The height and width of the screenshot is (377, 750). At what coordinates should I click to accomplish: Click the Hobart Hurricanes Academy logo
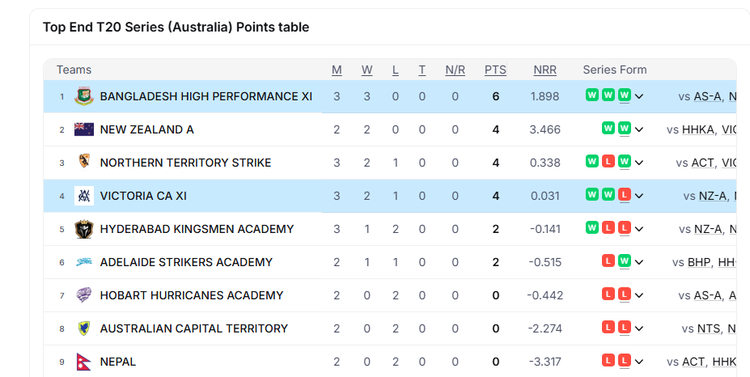84,295
